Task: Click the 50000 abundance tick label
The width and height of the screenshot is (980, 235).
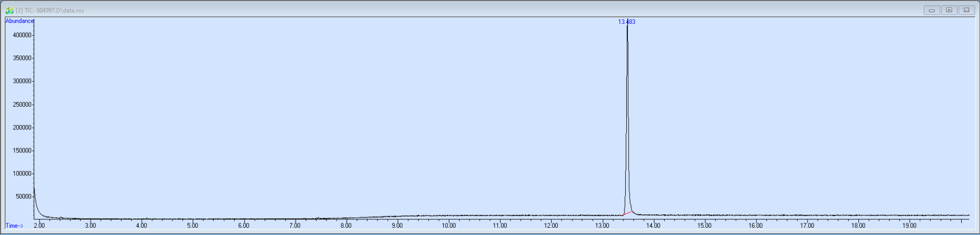Action: [x=24, y=197]
